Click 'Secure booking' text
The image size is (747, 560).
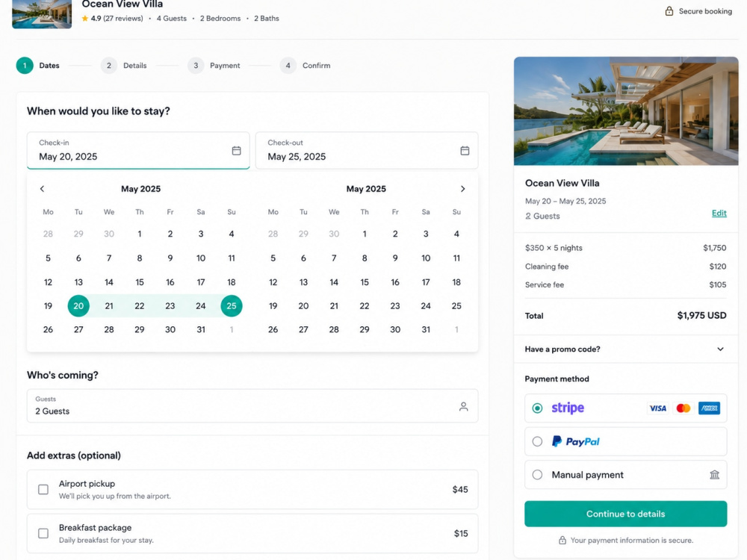pyautogui.click(x=705, y=11)
